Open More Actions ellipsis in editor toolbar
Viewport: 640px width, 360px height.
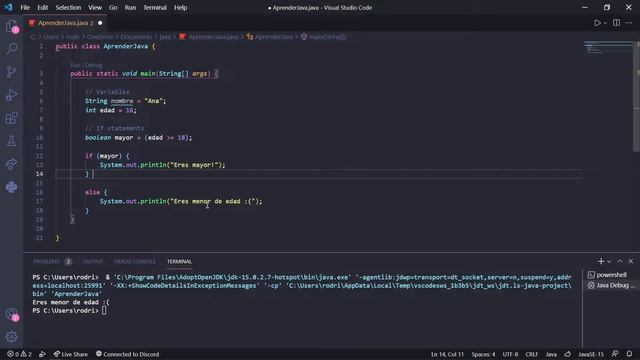629,23
